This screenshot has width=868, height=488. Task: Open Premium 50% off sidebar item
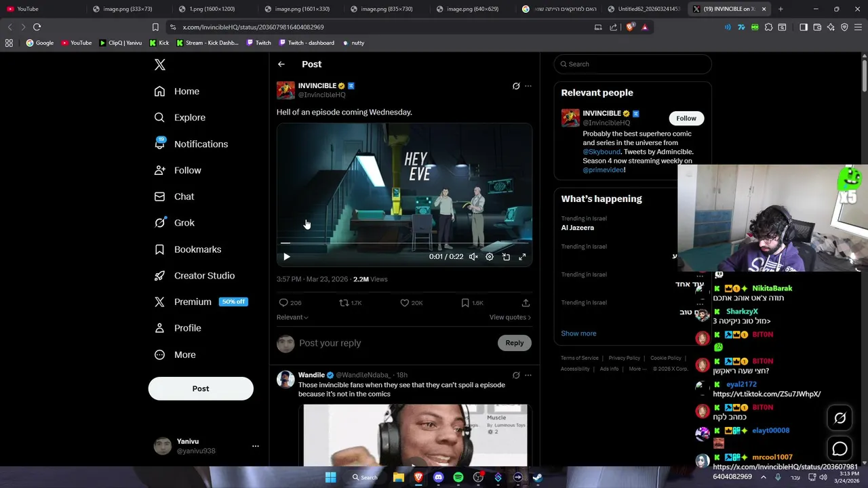[x=201, y=302]
